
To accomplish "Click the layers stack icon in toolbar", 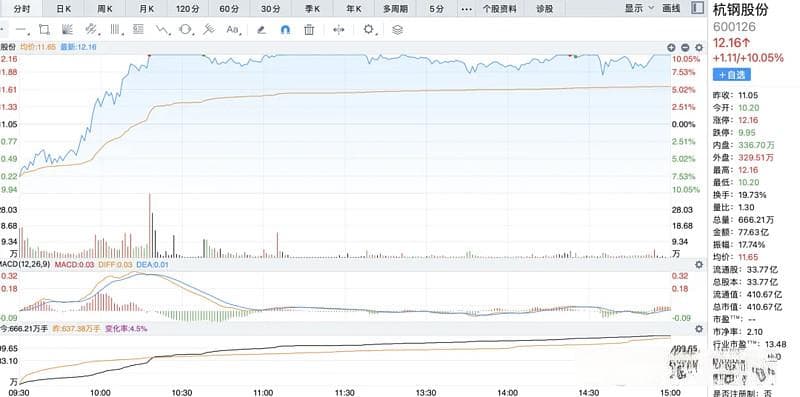I will [397, 30].
